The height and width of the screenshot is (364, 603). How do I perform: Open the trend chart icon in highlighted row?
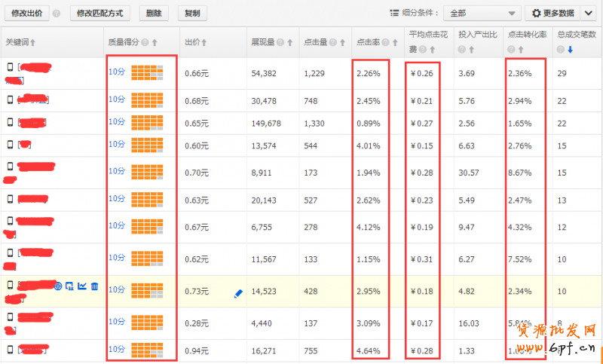click(x=82, y=286)
